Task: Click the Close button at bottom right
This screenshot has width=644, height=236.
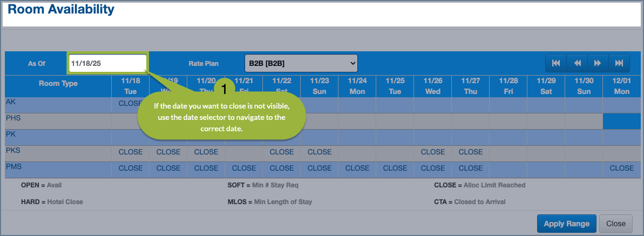Action: click(x=615, y=224)
